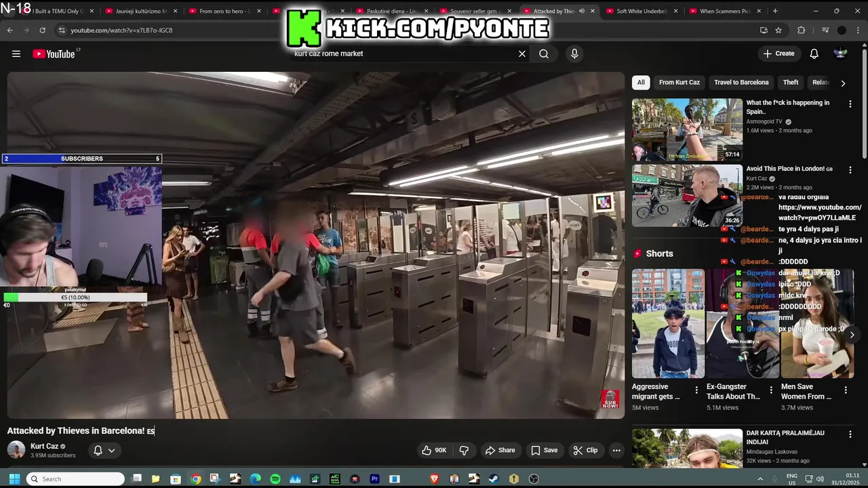This screenshot has width=868, height=488.
Task: Expand notification preferences dropdown for Kurt Caz
Action: coord(104,450)
